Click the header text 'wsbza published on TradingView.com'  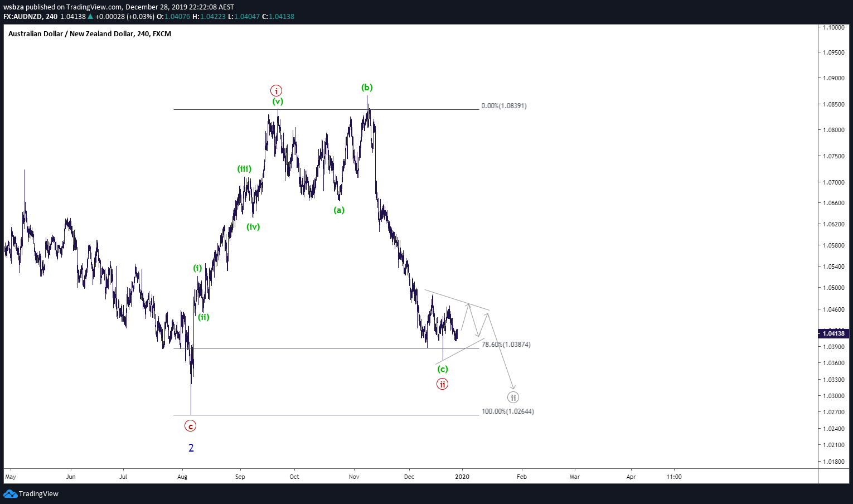[x=62, y=7]
